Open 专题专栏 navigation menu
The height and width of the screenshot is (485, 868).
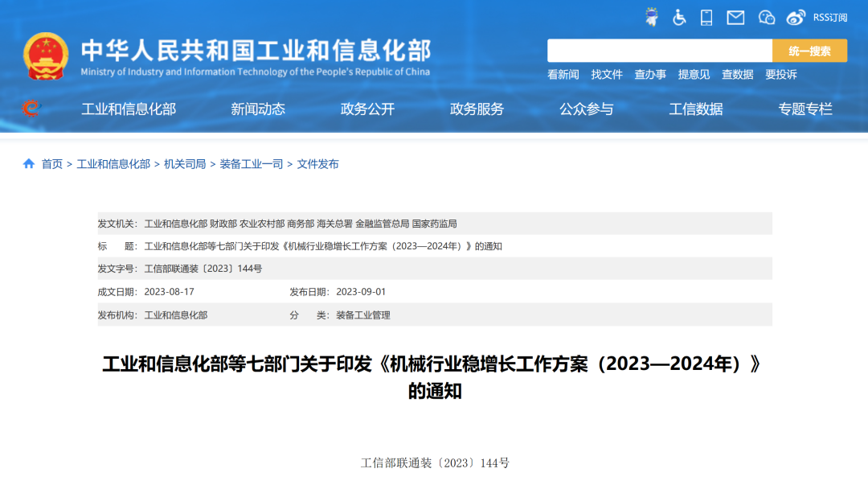click(x=805, y=109)
